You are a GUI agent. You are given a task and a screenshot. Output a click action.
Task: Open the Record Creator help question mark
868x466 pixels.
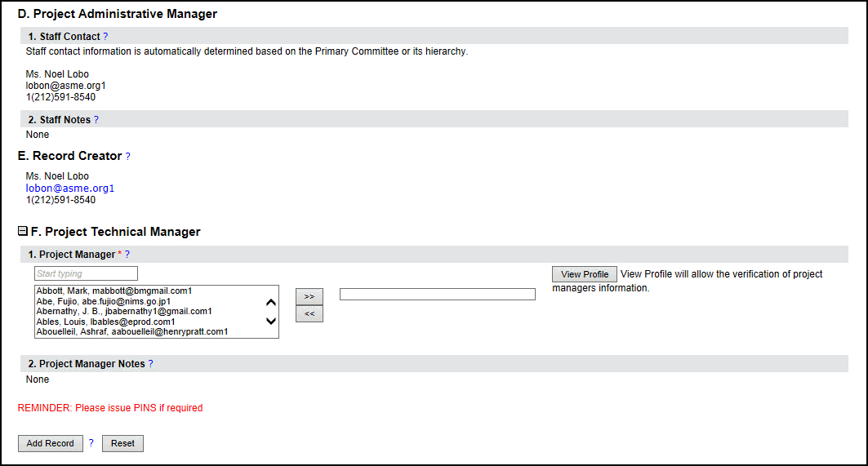point(127,157)
